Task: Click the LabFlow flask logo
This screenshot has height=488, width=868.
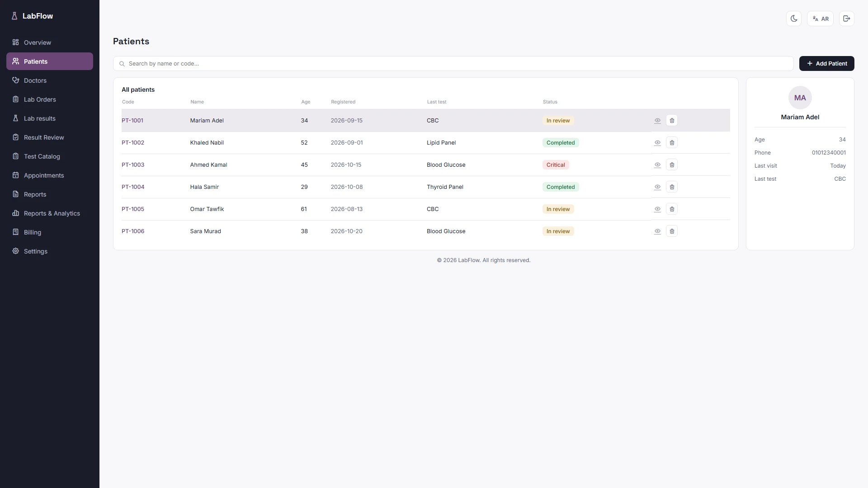Action: (14, 16)
